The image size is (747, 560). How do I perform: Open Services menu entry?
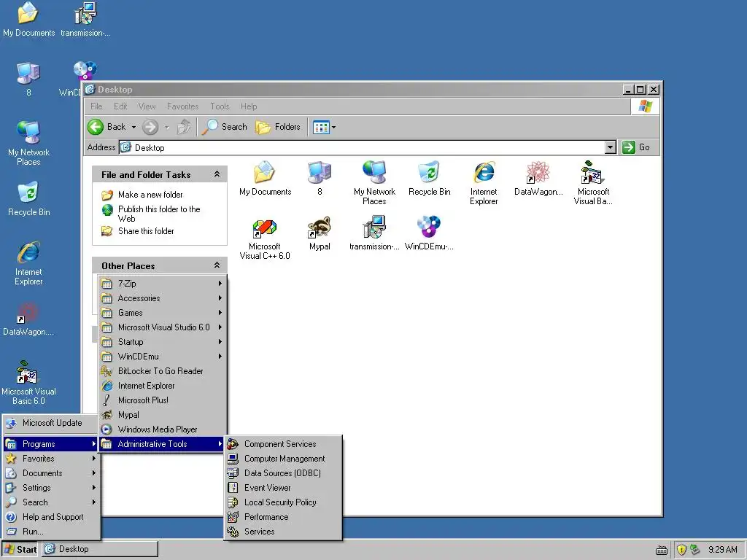coord(283,532)
